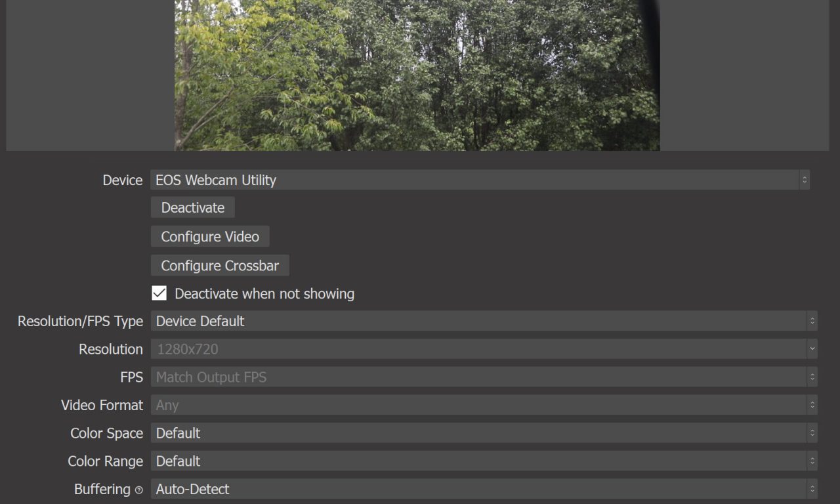Open the Color Space Default dropdown
This screenshot has height=504, width=840.
[484, 433]
